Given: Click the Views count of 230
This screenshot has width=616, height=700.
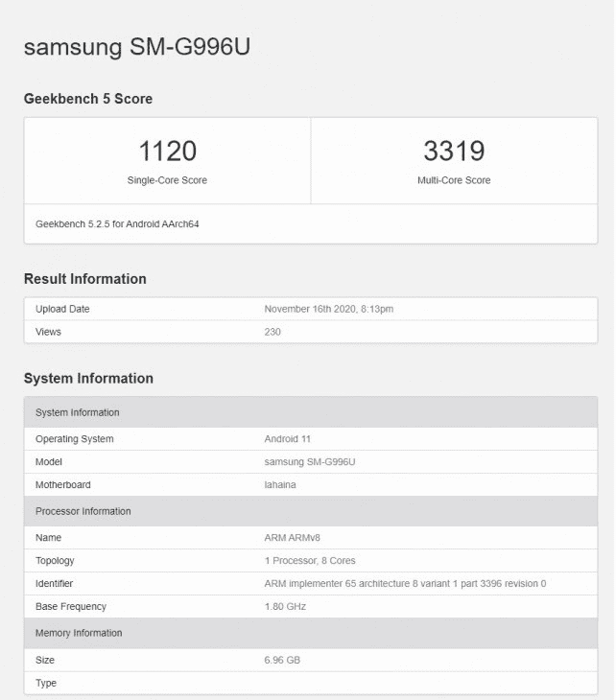Looking at the screenshot, I should [272, 332].
